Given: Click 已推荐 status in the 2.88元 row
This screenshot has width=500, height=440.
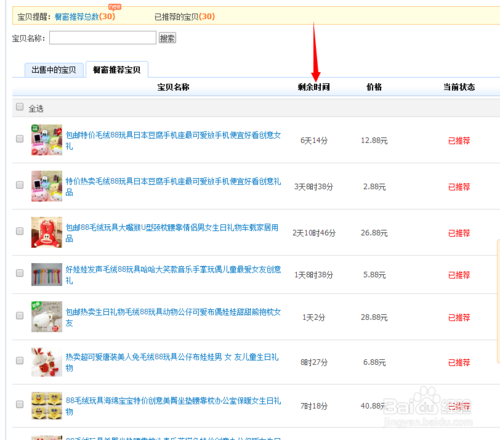Looking at the screenshot, I should [x=459, y=187].
